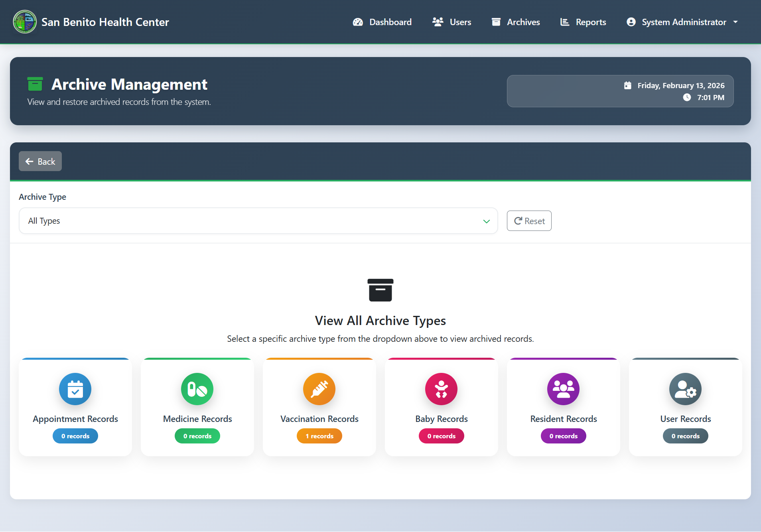The width and height of the screenshot is (761, 532).
Task: Click the chevron arrow in All Types select
Action: coord(486,221)
